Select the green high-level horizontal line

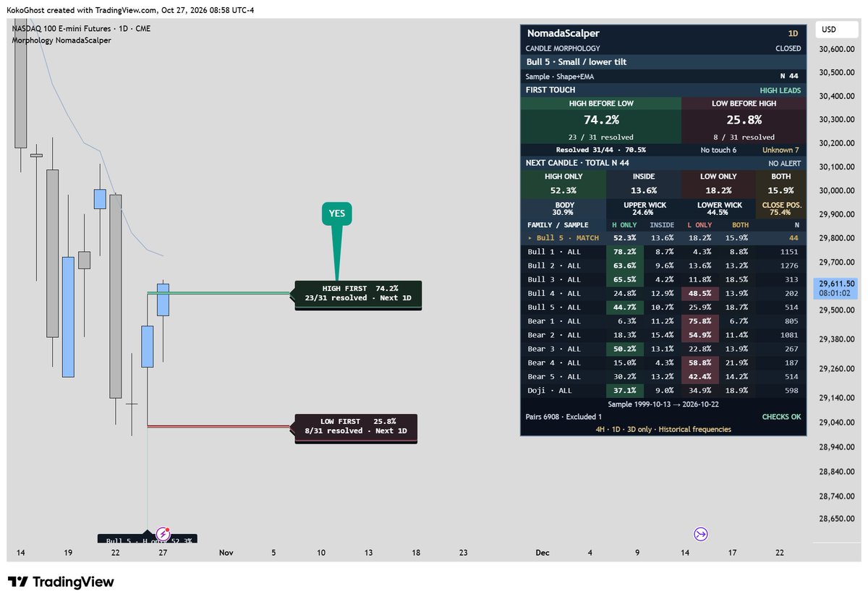point(221,293)
